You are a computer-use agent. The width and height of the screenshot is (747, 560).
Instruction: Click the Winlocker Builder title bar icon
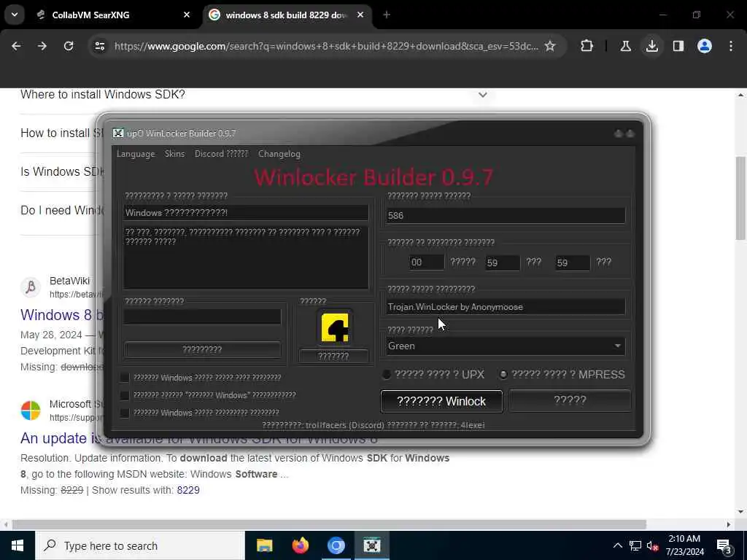coord(118,133)
